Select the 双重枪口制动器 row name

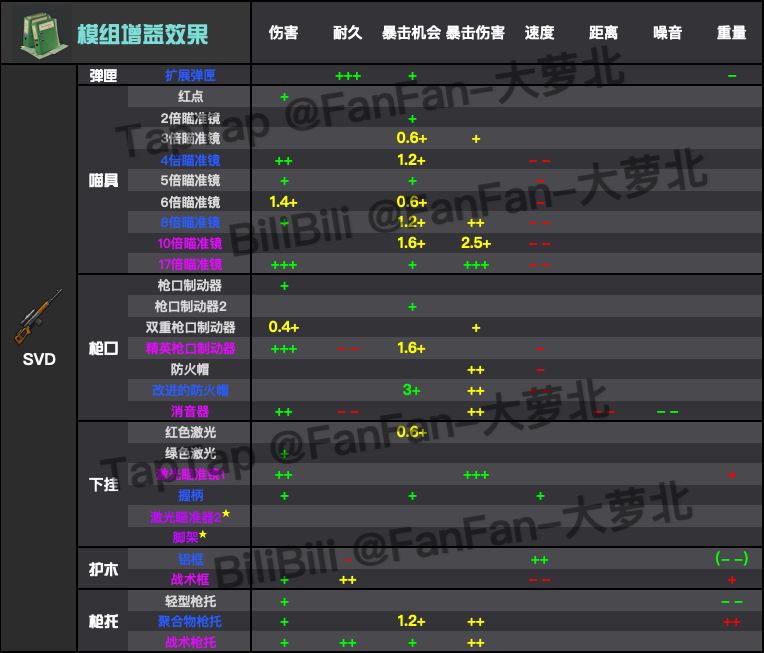click(x=190, y=327)
